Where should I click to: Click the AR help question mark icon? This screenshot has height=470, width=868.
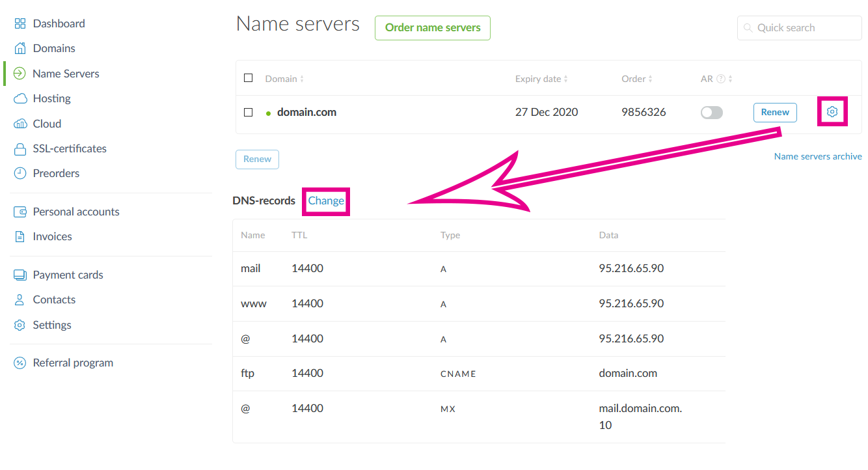click(720, 79)
